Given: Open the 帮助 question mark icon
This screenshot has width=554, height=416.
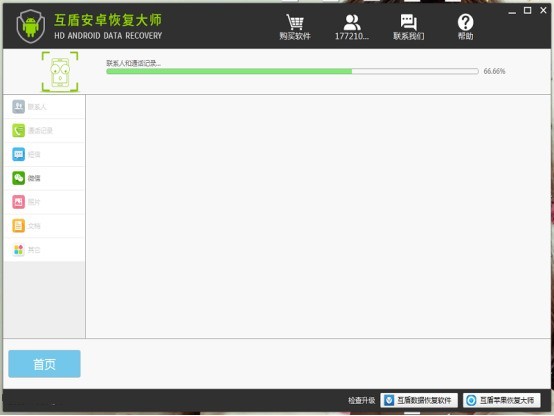Looking at the screenshot, I should [465, 22].
